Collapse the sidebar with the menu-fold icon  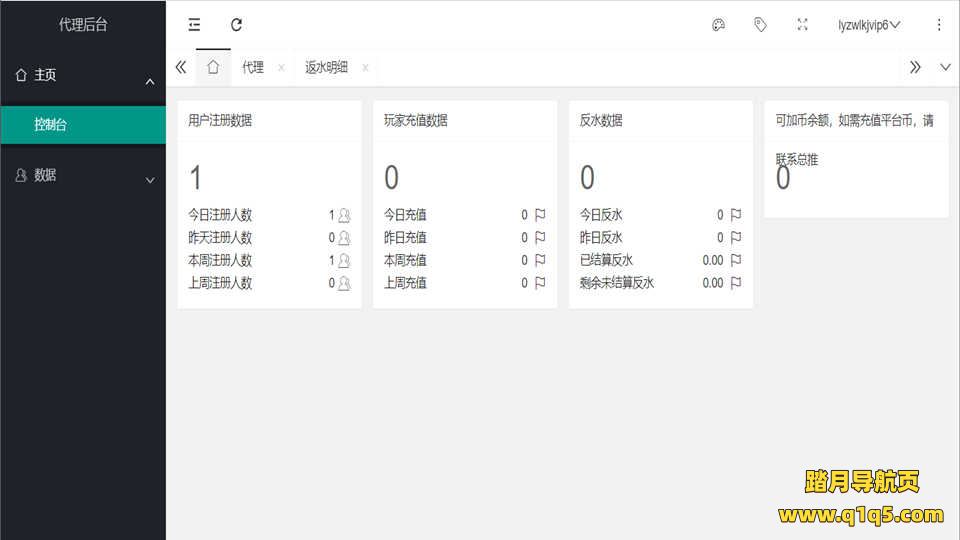point(194,25)
